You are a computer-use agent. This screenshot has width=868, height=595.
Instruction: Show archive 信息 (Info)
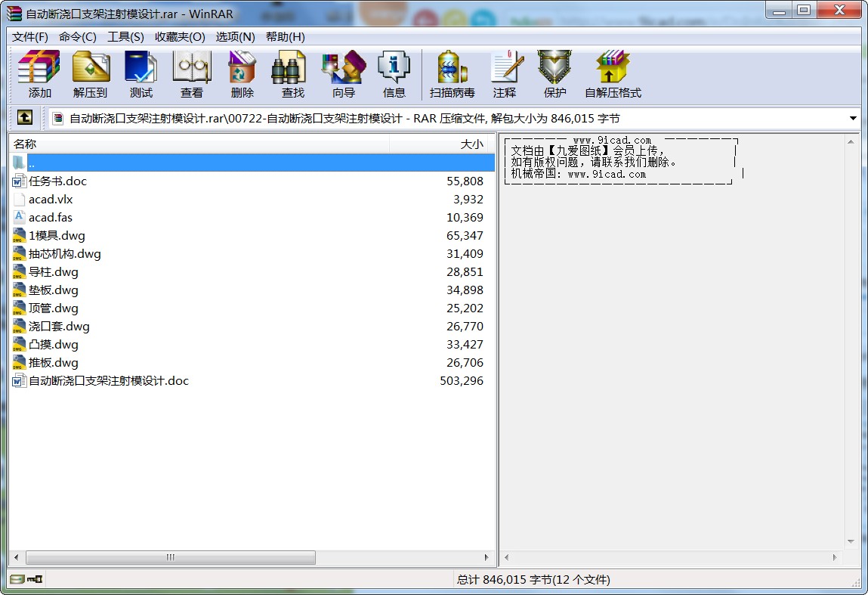point(394,75)
